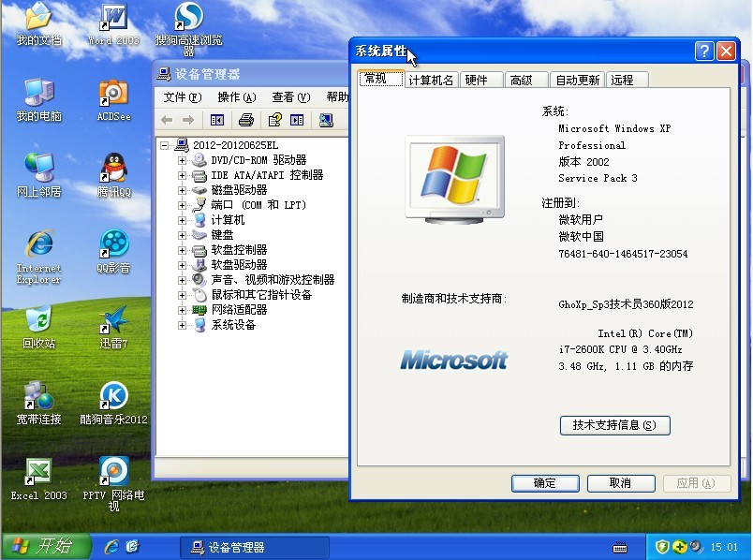
Task: Click the scan for hardware changes toolbar icon
Action: (326, 120)
